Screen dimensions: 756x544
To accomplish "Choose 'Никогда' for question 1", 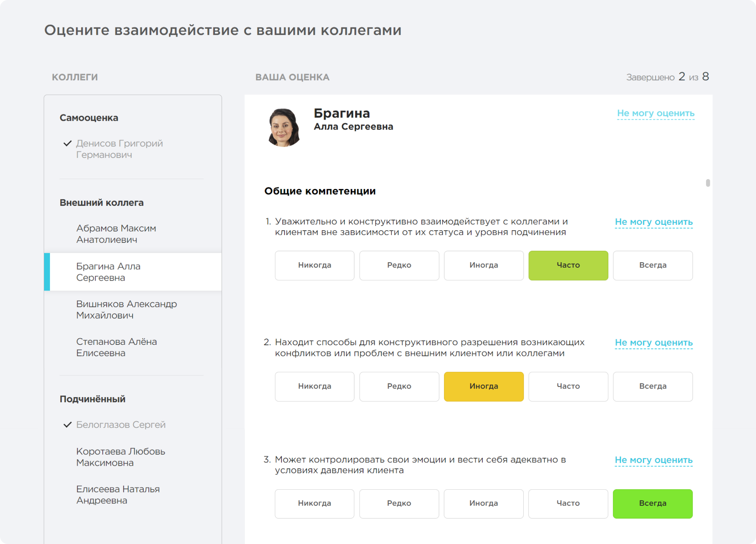I will point(314,265).
